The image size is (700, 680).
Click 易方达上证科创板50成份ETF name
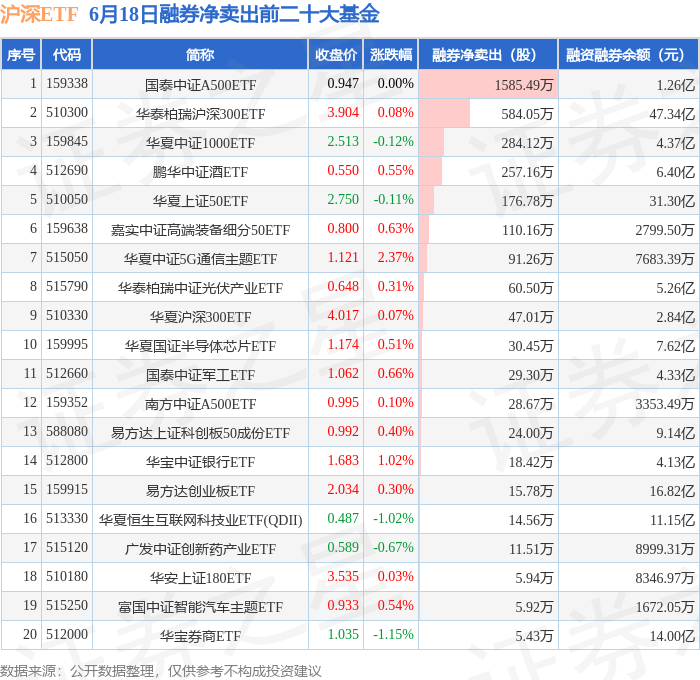pos(200,433)
